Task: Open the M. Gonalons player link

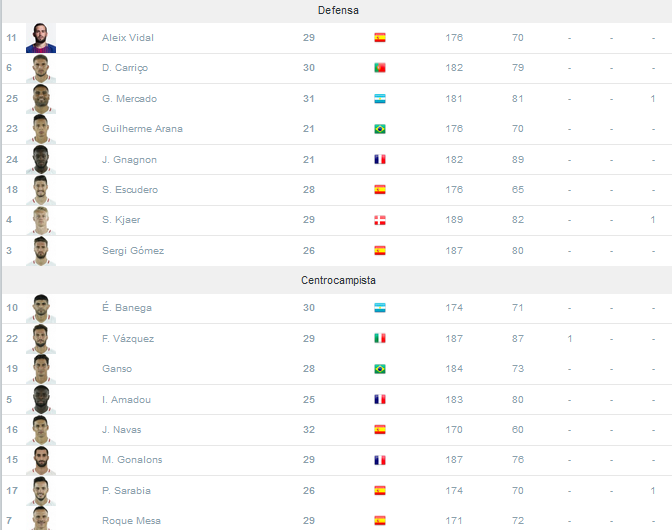Action: click(x=132, y=459)
